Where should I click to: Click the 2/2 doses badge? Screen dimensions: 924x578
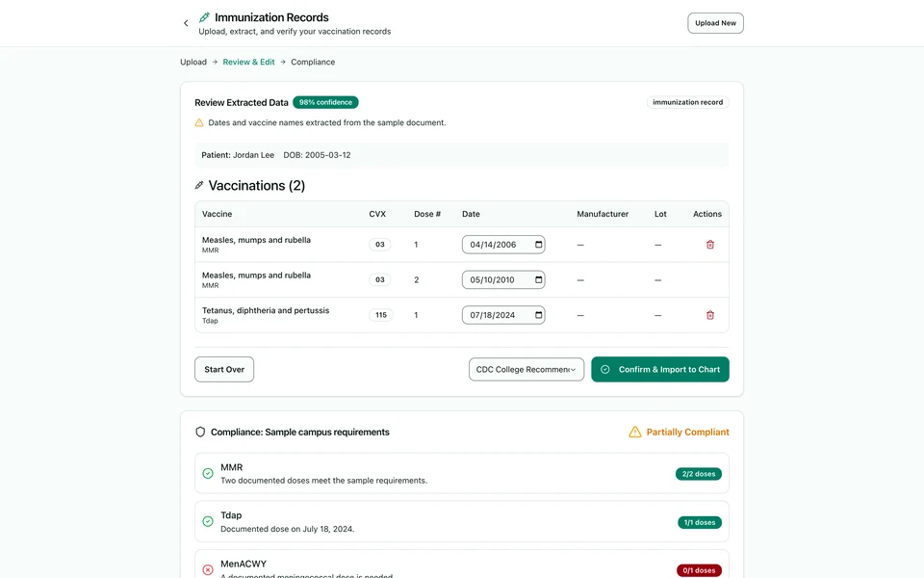[x=699, y=474]
